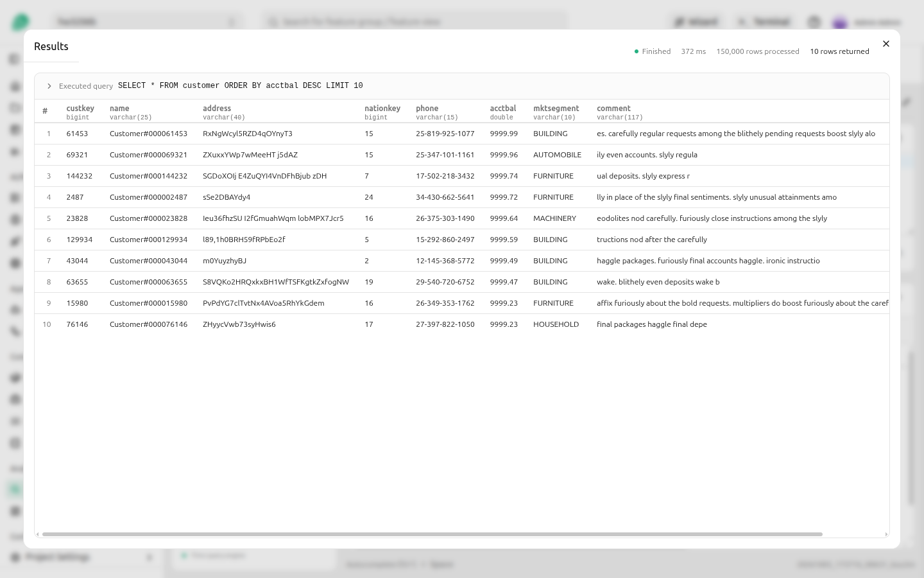Image resolution: width=924 pixels, height=578 pixels.
Task: Click custkey cell 2487
Action: [75, 197]
